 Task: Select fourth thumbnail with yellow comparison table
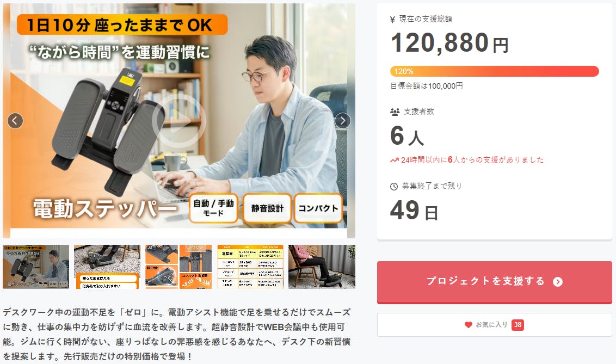click(x=250, y=267)
